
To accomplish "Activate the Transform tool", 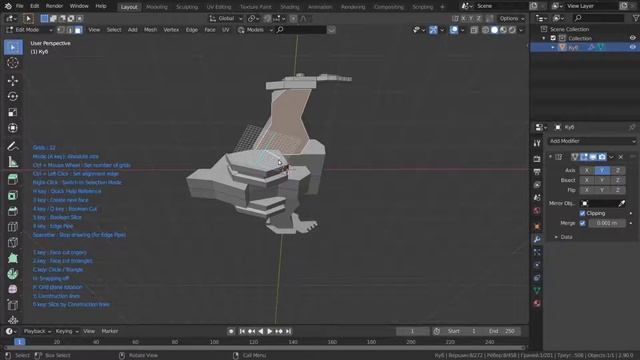I will coord(13,128).
